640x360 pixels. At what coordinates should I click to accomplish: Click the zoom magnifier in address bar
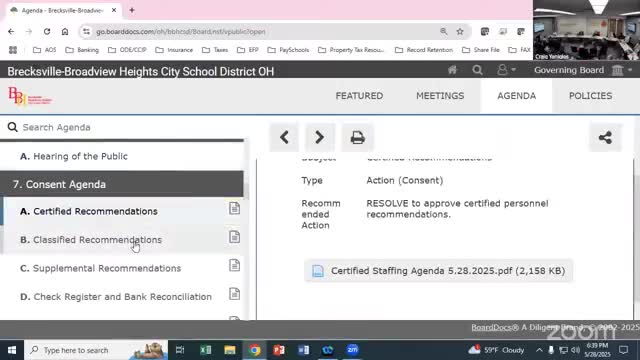click(444, 31)
